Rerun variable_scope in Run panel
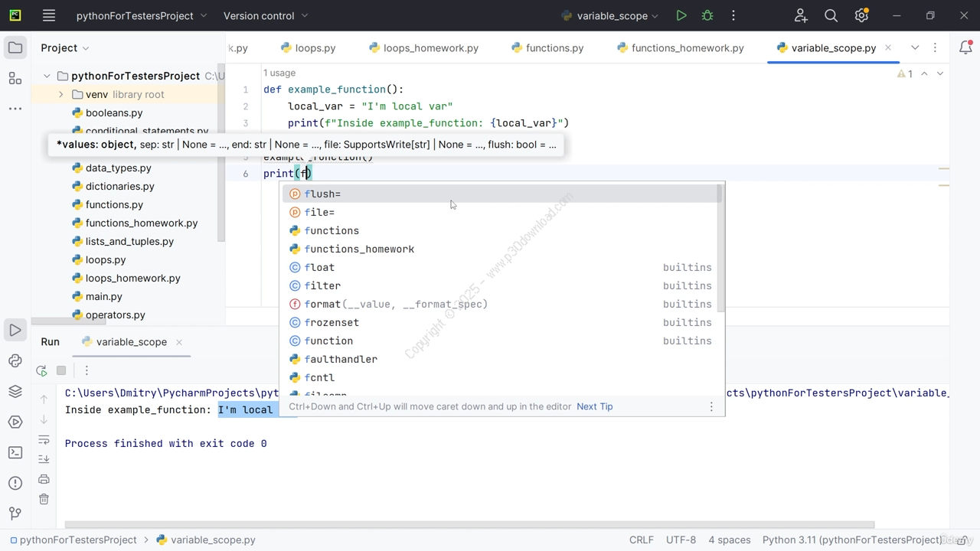Screen dimensions: 980x551 tap(41, 370)
